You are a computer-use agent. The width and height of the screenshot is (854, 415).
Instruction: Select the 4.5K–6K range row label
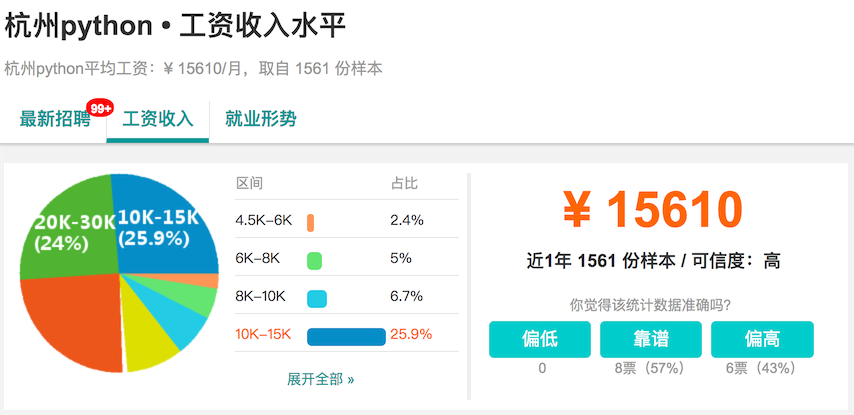[x=264, y=220]
